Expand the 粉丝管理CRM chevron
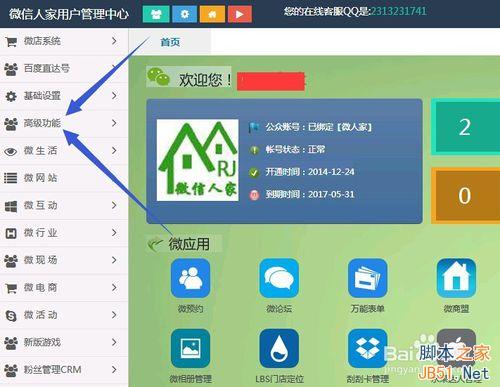Image resolution: width=500 pixels, height=387 pixels. click(x=114, y=369)
